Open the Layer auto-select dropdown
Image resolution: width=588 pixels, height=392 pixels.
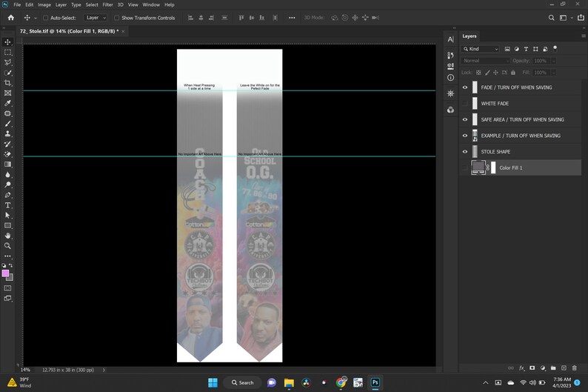click(x=96, y=18)
